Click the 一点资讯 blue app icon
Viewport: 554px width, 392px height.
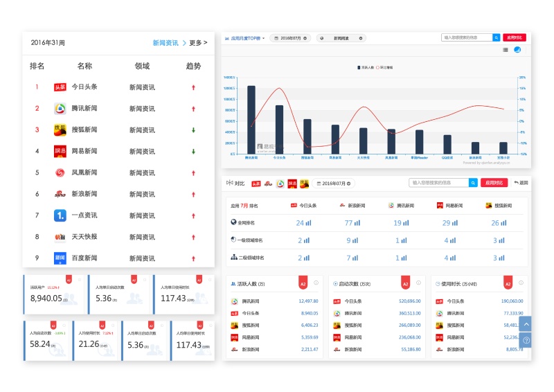pyautogui.click(x=60, y=215)
